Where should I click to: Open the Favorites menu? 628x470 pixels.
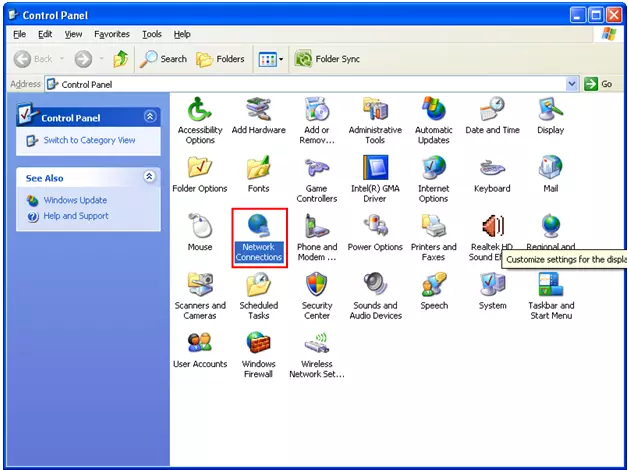coord(112,34)
